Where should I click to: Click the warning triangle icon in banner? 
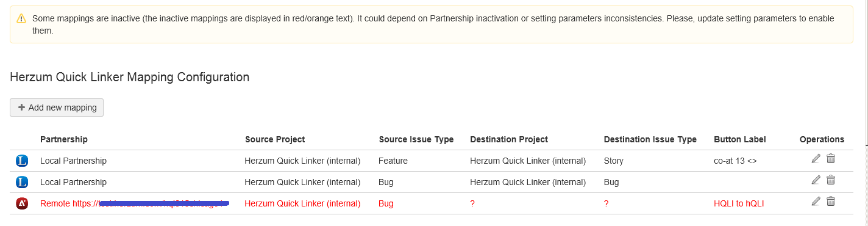pos(22,18)
